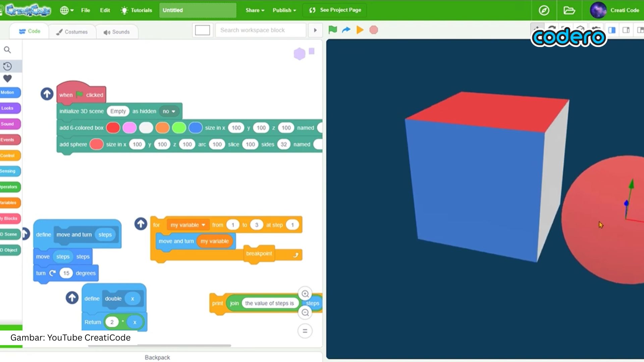Switch to the Costumes tab
This screenshot has height=362, width=644.
[x=72, y=32]
